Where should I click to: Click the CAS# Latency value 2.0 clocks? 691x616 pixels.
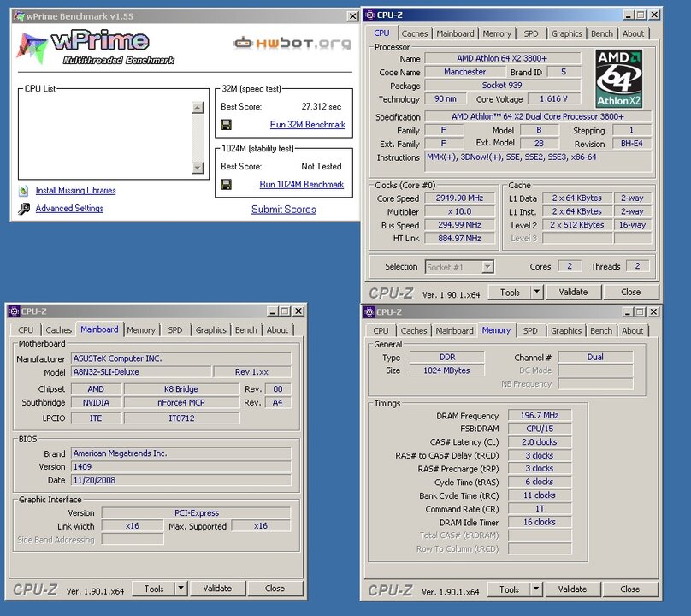pyautogui.click(x=540, y=441)
